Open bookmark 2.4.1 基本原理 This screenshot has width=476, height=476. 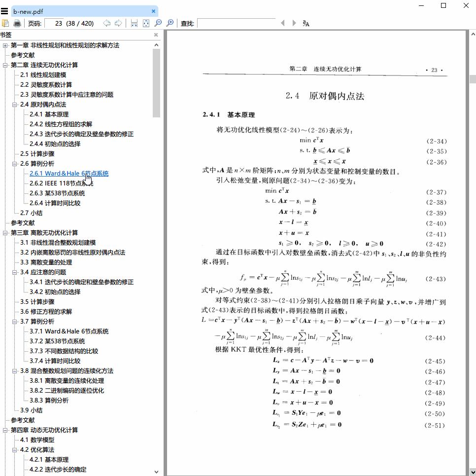(49, 114)
